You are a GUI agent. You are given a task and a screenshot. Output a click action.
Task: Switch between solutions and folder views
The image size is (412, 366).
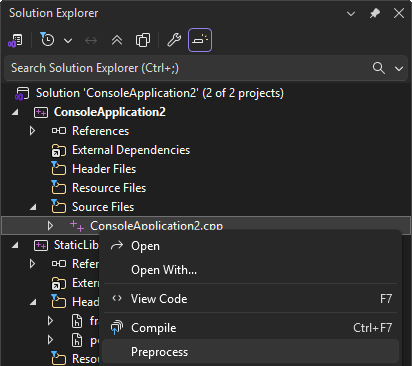(15, 40)
